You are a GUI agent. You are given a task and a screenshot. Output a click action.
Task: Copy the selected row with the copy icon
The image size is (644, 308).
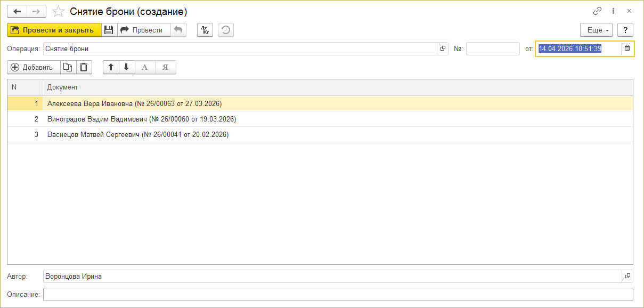coord(68,67)
